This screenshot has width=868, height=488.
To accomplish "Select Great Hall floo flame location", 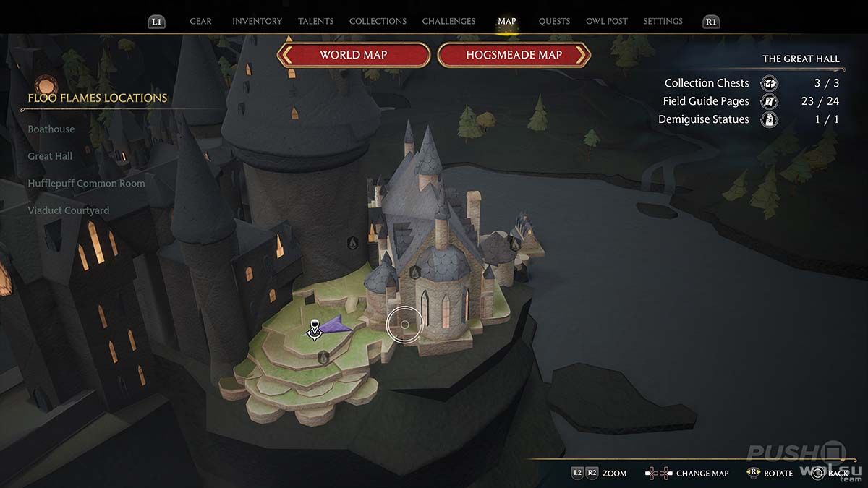I will [x=50, y=156].
